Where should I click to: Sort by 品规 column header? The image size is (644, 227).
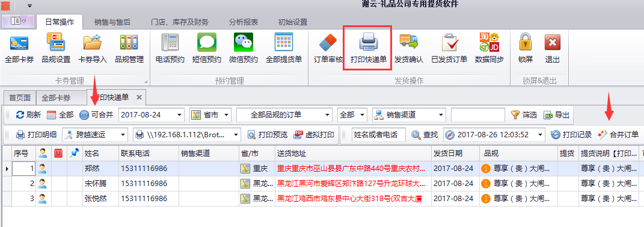tap(518, 154)
